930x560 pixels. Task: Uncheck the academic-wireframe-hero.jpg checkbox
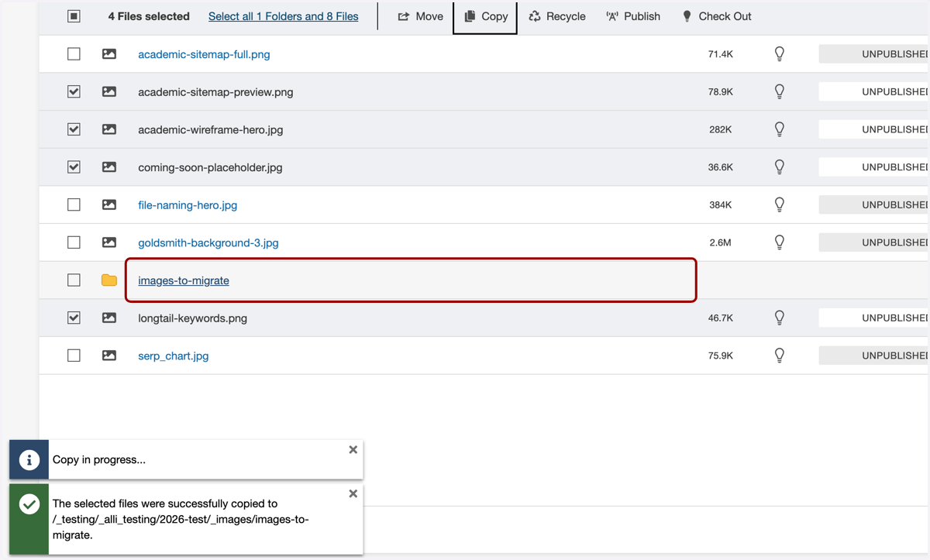pos(74,129)
